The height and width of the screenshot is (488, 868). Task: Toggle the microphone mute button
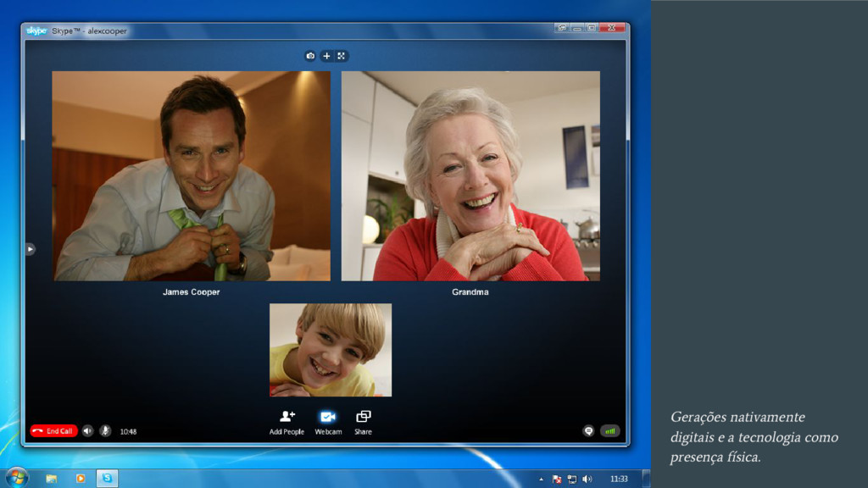pos(105,431)
